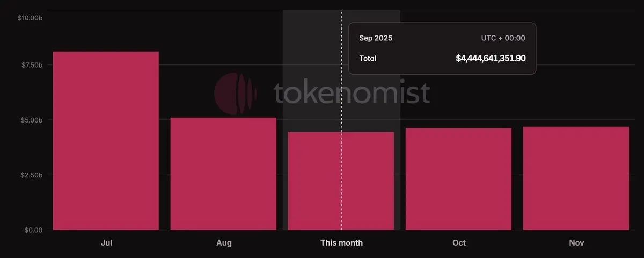
Task: Click the This month axis label
Action: click(341, 243)
